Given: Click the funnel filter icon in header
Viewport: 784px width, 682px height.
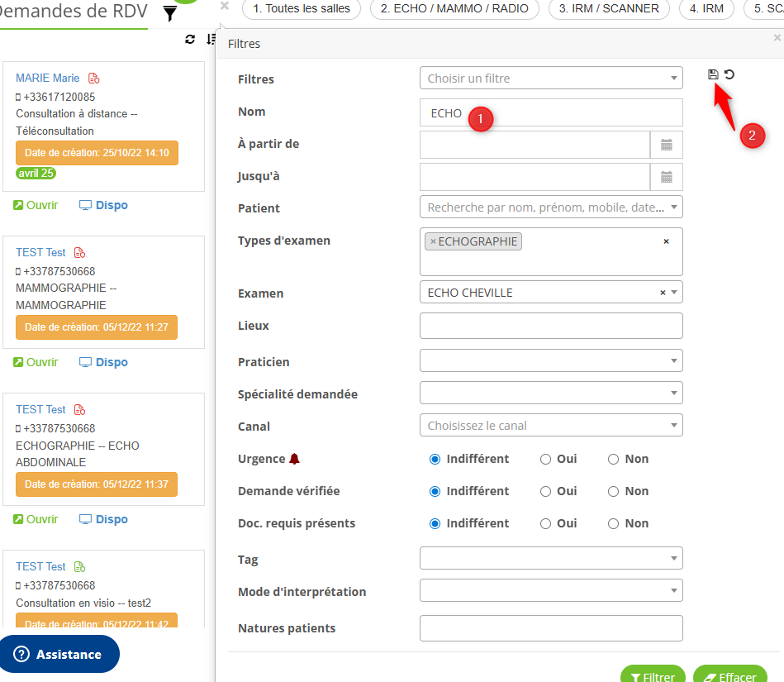Looking at the screenshot, I should click(x=170, y=13).
